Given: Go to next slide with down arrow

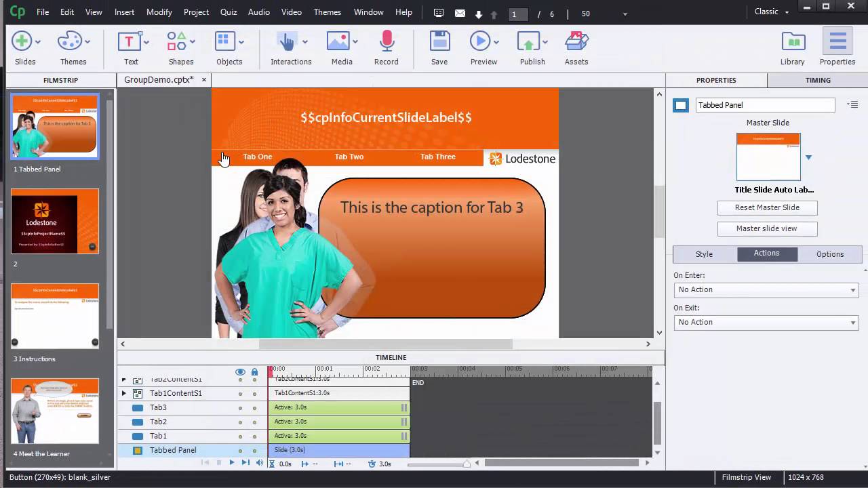Looking at the screenshot, I should coord(479,14).
